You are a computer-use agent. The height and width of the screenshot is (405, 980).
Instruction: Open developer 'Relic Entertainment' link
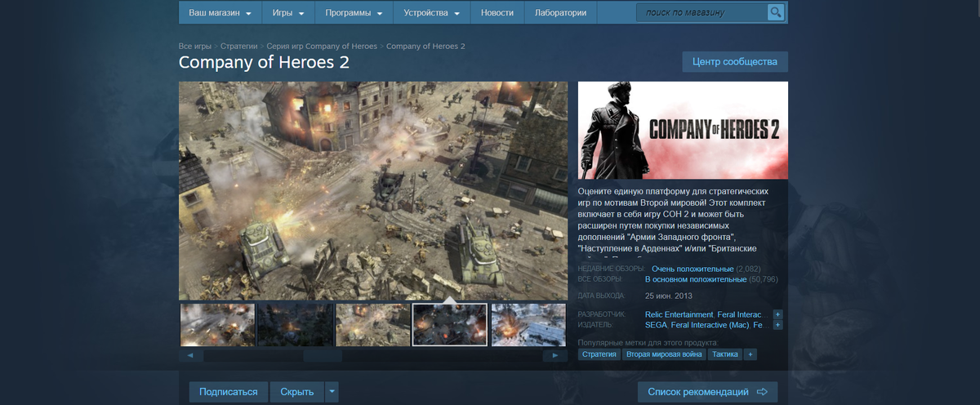(x=679, y=314)
